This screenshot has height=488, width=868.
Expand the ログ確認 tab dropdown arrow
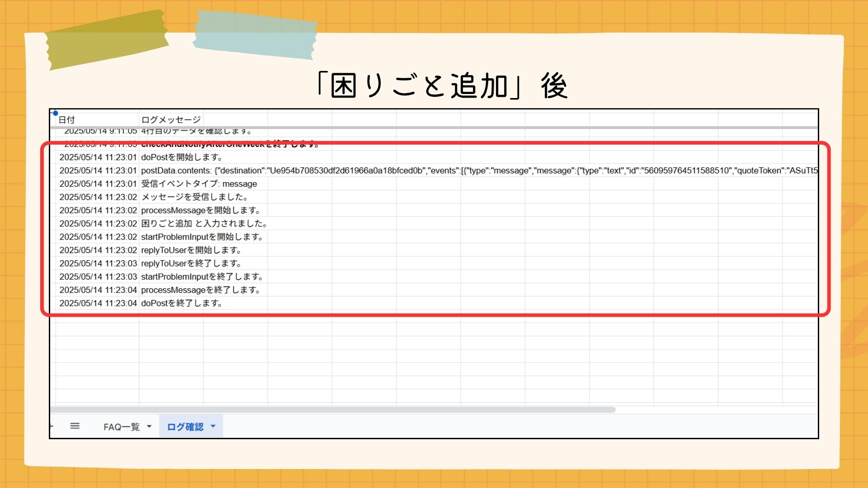coord(213,427)
